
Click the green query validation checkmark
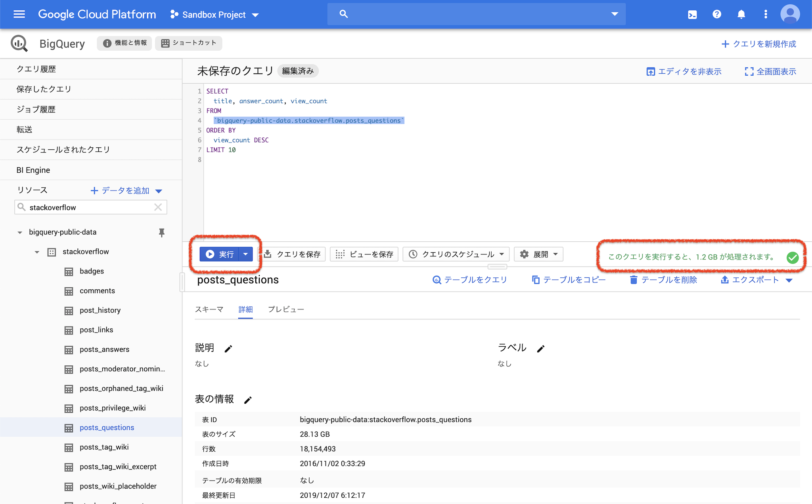coord(792,258)
